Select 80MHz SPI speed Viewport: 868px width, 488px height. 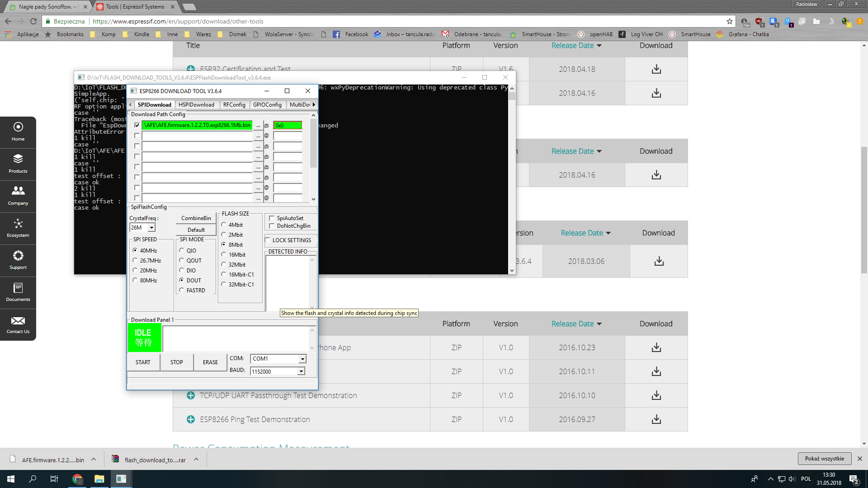(x=135, y=280)
